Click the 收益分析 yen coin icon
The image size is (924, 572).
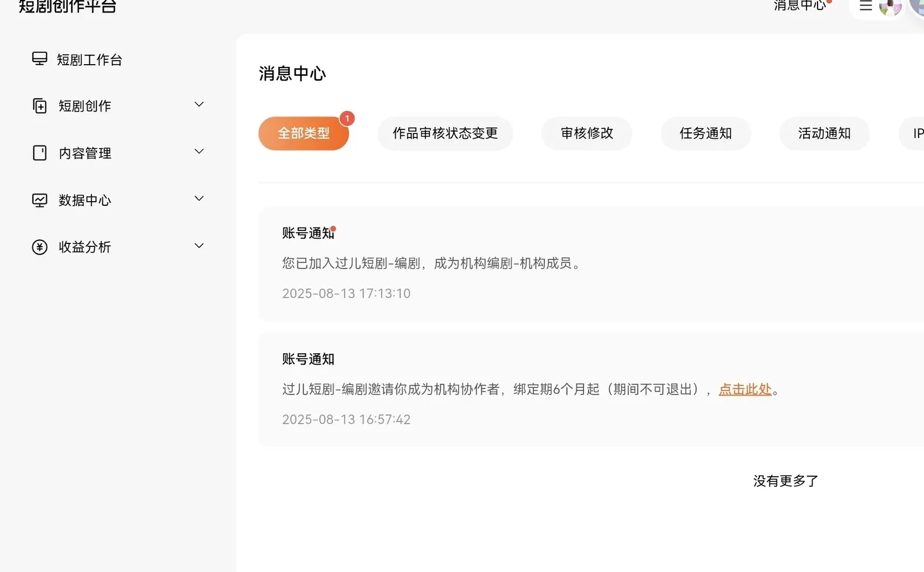[39, 247]
